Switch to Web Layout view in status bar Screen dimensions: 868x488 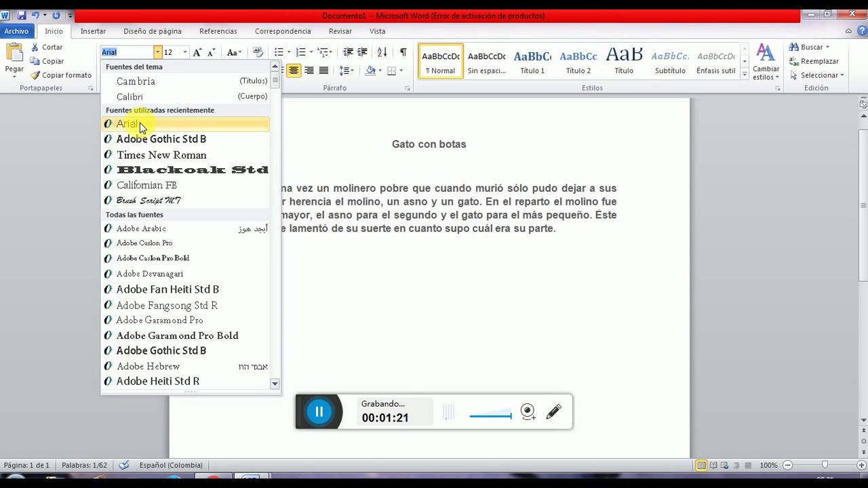(726, 465)
